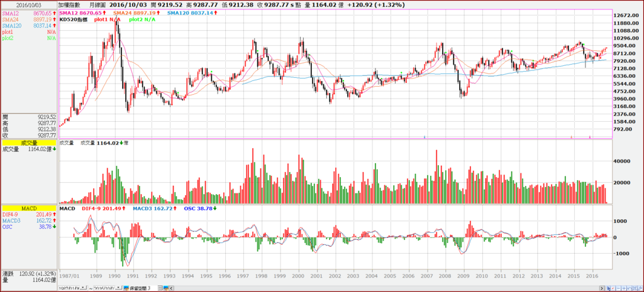Viewport: 644px width, 292px height.
Task: Select SMA120 row in left panel
Action: pos(29,25)
